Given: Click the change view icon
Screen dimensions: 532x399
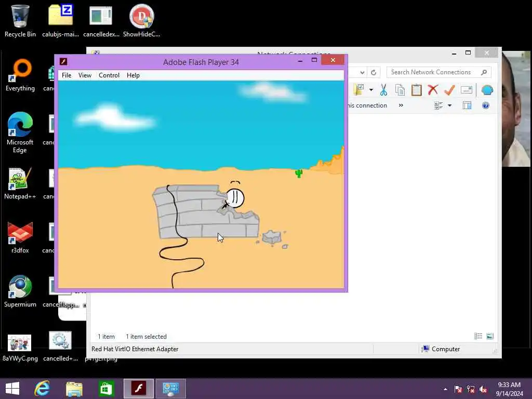Looking at the screenshot, I should (438, 105).
